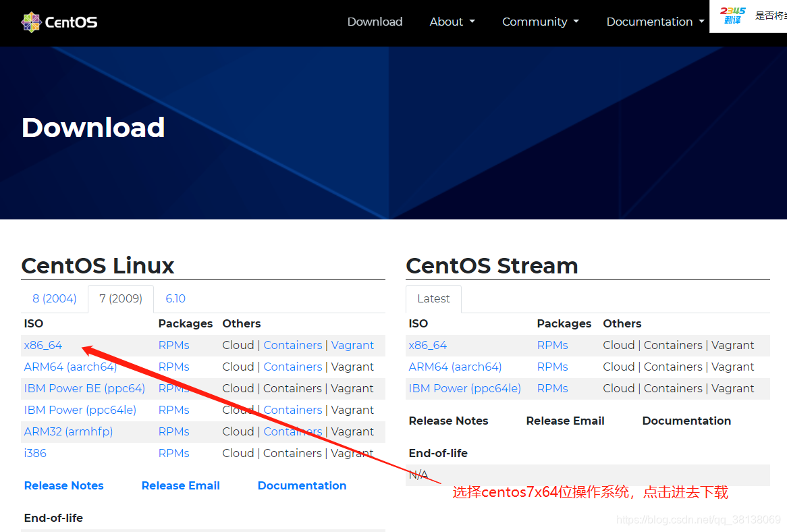The image size is (787, 532).
Task: Open ARM32 (armhfp) ISO link
Action: [x=68, y=431]
